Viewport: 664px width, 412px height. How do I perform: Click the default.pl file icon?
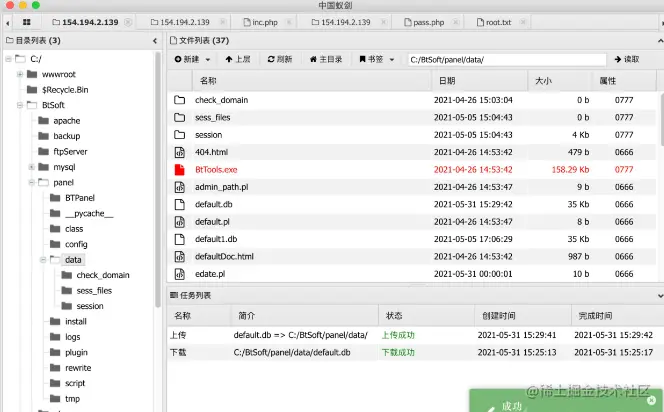click(x=180, y=221)
